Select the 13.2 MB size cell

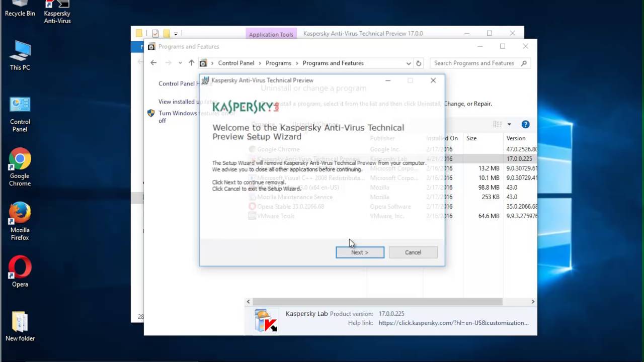click(489, 168)
